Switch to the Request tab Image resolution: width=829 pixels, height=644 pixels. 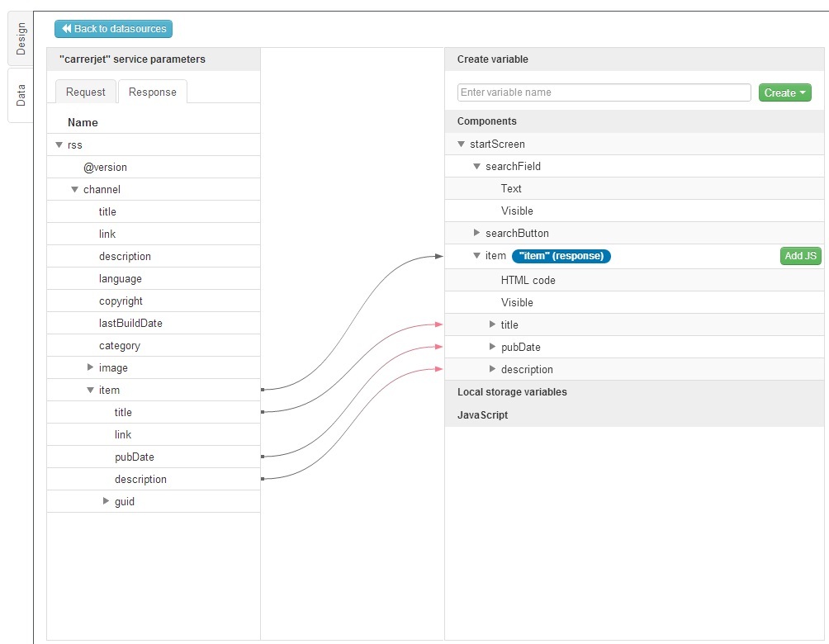point(86,92)
